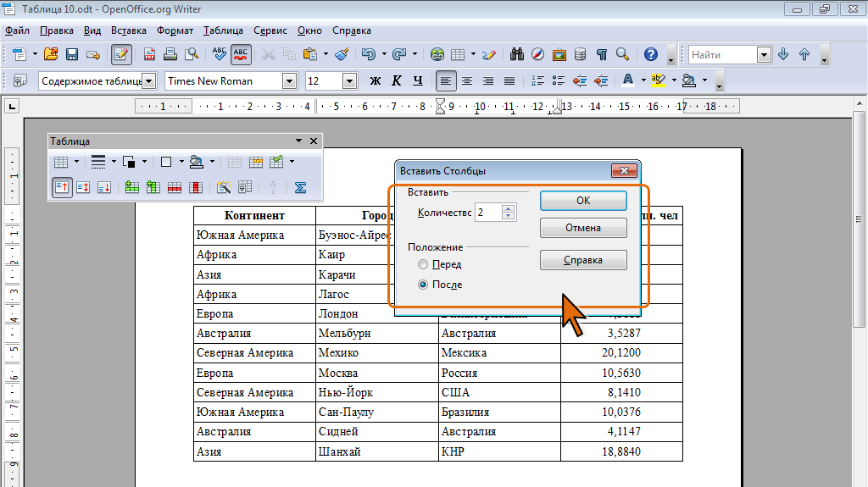Save the document with the floppy disk icon

tap(72, 54)
